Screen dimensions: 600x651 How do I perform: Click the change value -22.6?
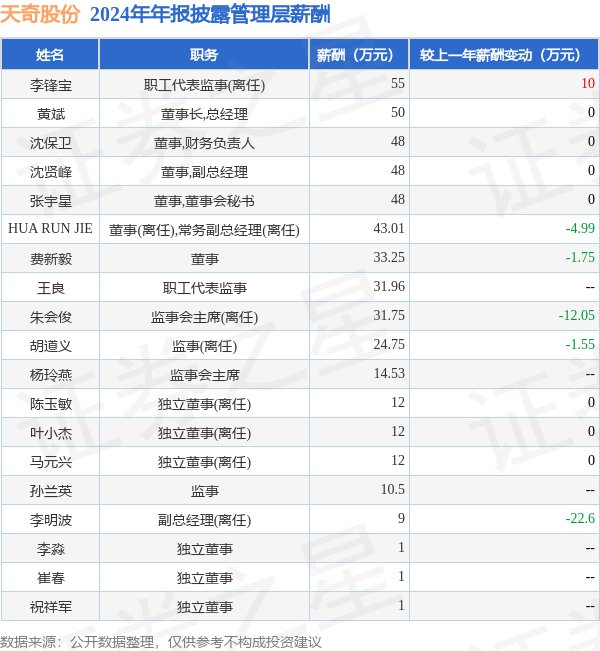click(x=580, y=518)
